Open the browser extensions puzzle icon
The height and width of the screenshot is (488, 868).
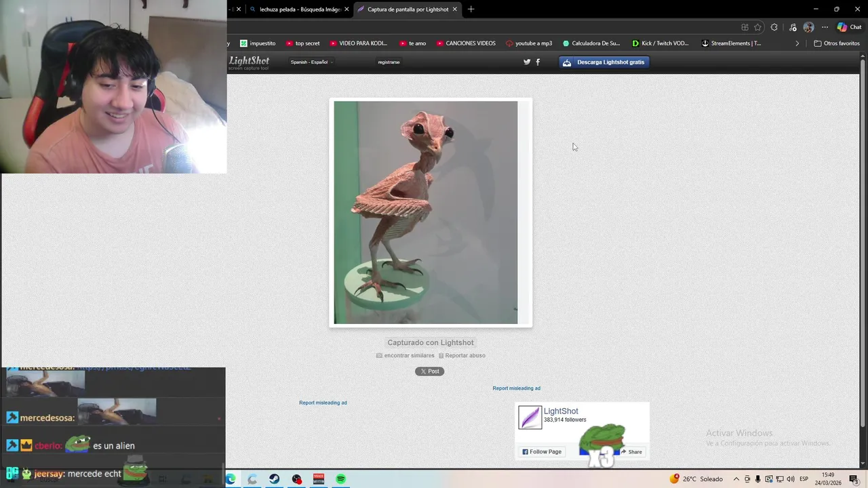pos(774,27)
